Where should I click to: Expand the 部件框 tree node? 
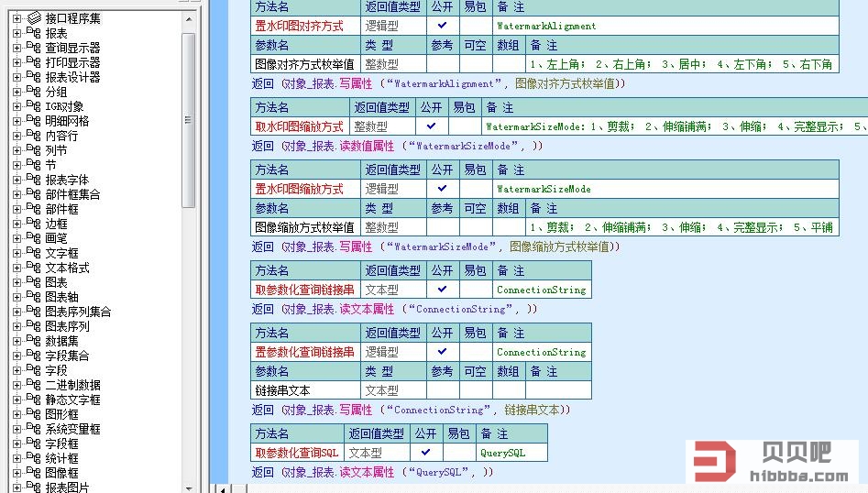pos(17,209)
